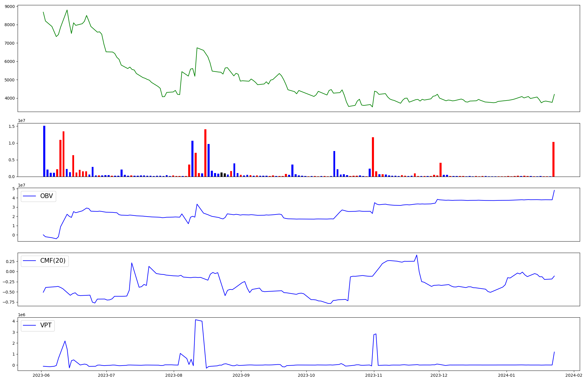Click the 2024-02 date tick label

(x=574, y=375)
